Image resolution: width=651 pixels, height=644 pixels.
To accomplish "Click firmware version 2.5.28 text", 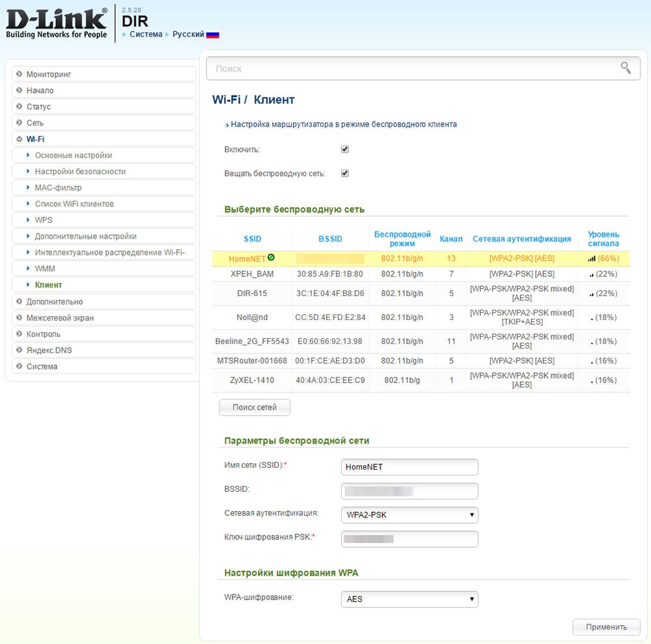I will pyautogui.click(x=132, y=10).
